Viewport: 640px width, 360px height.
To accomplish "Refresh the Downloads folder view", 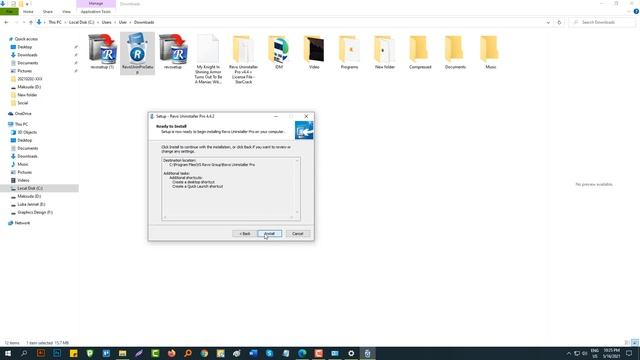I will pos(559,22).
